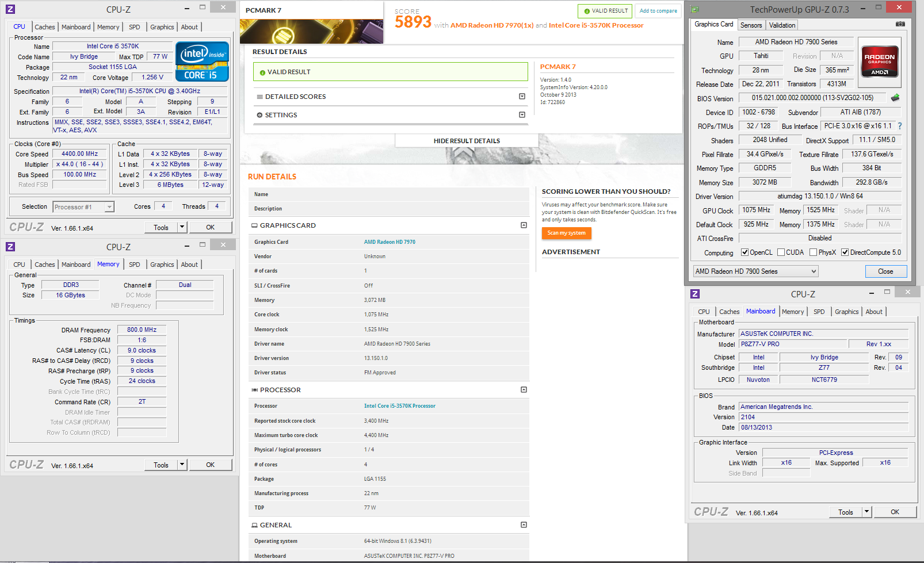Open the Validation tab in GPU-Z

pos(782,25)
